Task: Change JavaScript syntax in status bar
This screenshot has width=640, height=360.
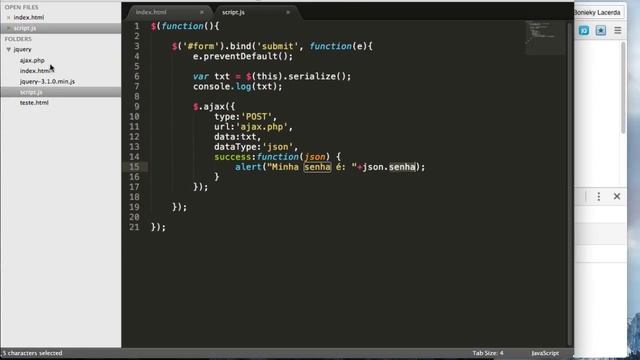Action: pos(545,353)
